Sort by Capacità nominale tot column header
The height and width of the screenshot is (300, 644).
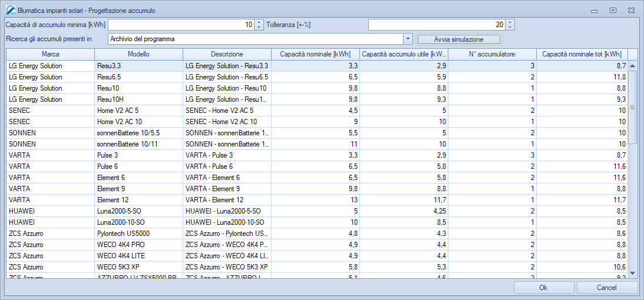(x=582, y=54)
